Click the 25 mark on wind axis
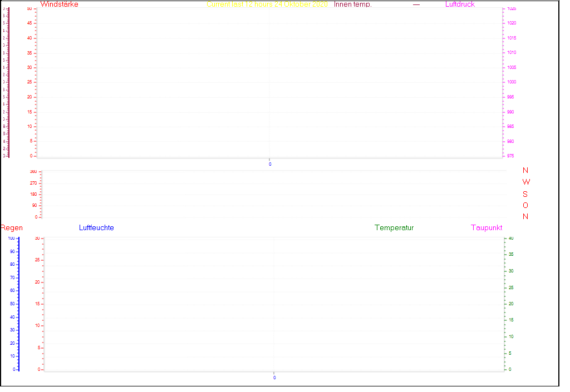Screen dimensions: 570x392 point(30,82)
